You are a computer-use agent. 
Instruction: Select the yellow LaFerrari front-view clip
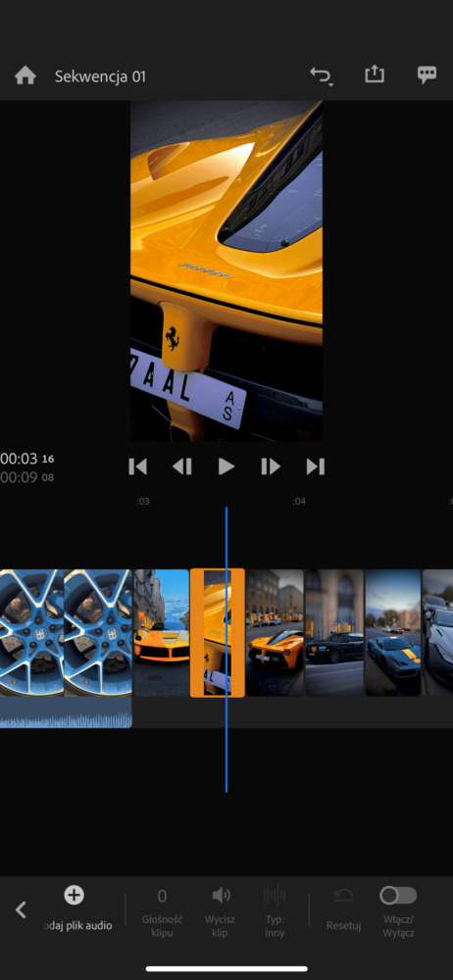162,632
